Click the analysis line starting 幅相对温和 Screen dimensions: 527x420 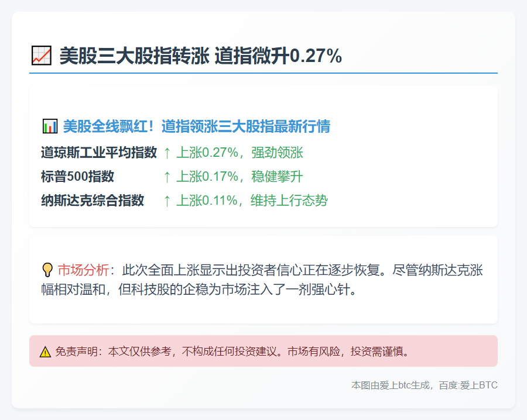[x=199, y=290]
